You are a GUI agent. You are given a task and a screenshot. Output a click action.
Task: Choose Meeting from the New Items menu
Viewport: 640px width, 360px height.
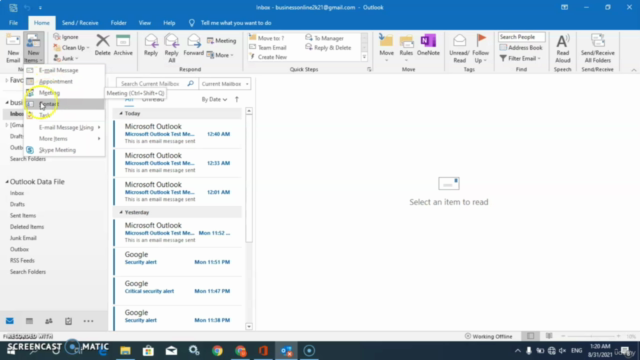64,93
